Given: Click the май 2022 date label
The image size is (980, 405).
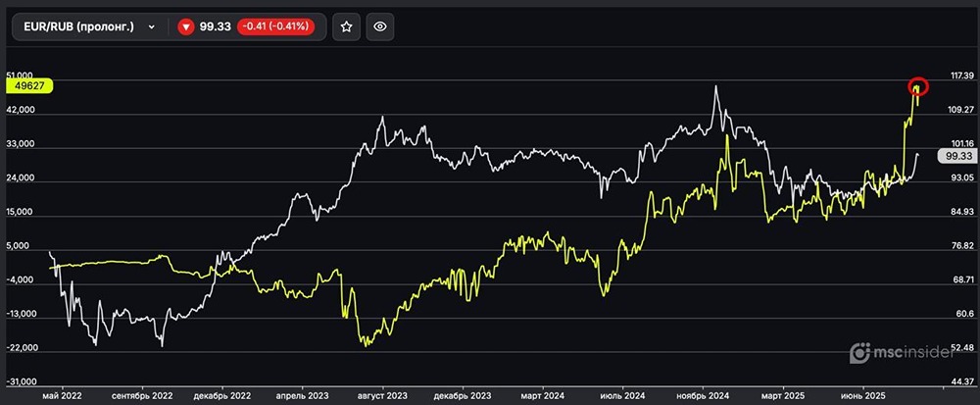Looking at the screenshot, I should [61, 395].
